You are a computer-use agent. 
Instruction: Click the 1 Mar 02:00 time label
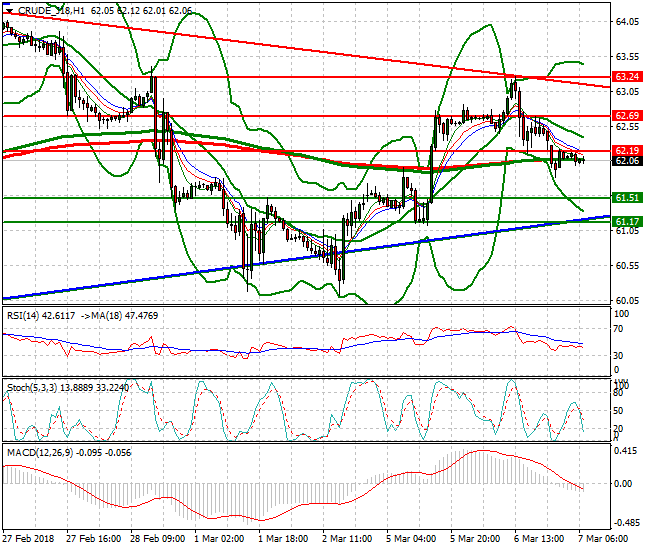click(219, 539)
